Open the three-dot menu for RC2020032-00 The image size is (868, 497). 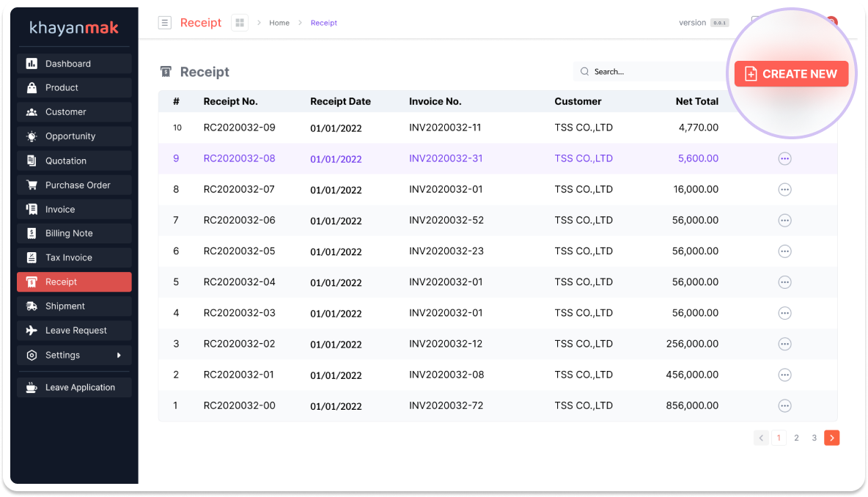[x=784, y=406]
